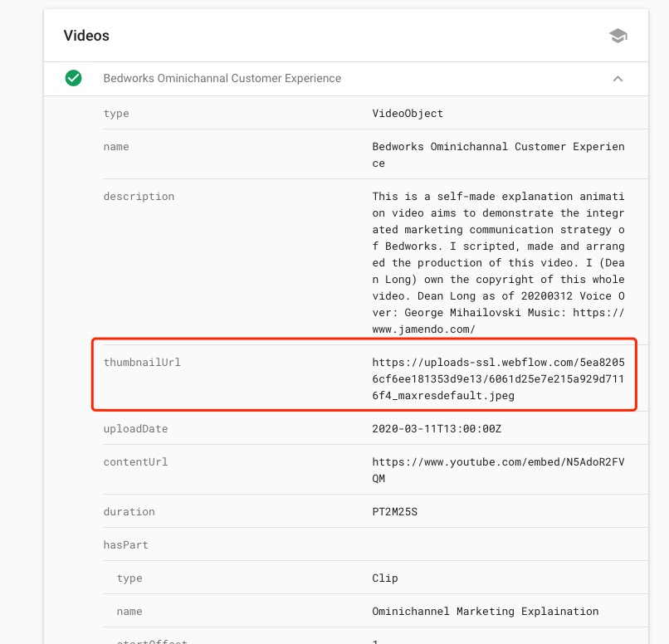Click the uploads-ssl.webflow.com thumbnail URL
The width and height of the screenshot is (669, 644).
tap(498, 378)
